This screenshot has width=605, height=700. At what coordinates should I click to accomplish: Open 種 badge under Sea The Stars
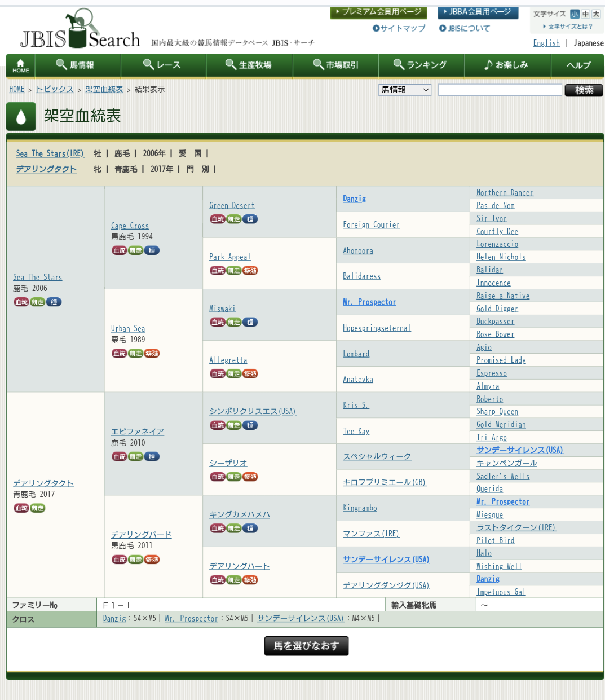point(54,302)
